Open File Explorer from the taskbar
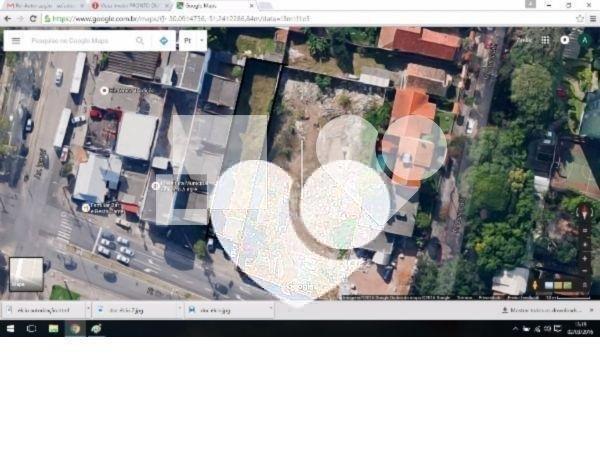This screenshot has width=600, height=468. tap(53, 329)
